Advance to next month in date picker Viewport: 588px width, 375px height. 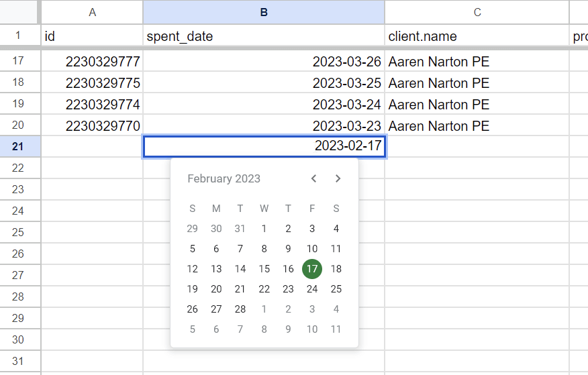click(338, 178)
